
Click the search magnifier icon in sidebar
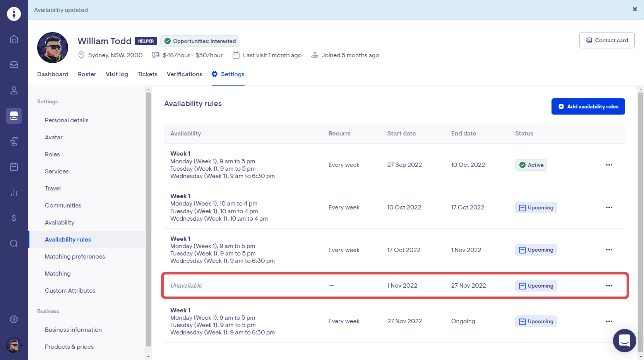pyautogui.click(x=14, y=243)
